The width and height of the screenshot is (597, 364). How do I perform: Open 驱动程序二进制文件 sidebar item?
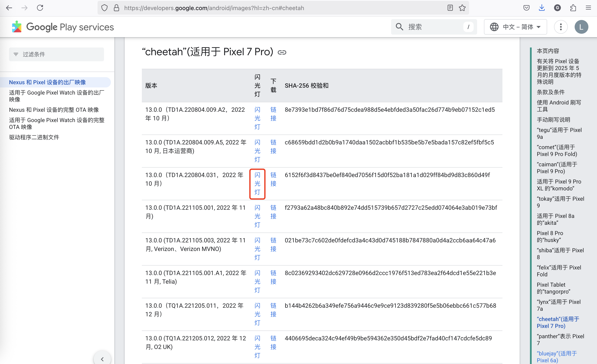[x=34, y=137]
